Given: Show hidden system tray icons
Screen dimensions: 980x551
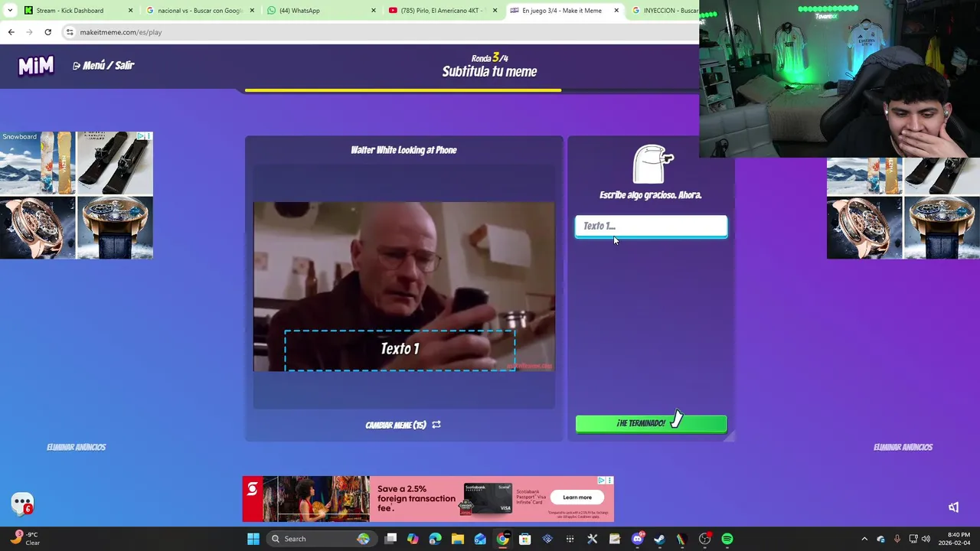Looking at the screenshot, I should point(864,539).
